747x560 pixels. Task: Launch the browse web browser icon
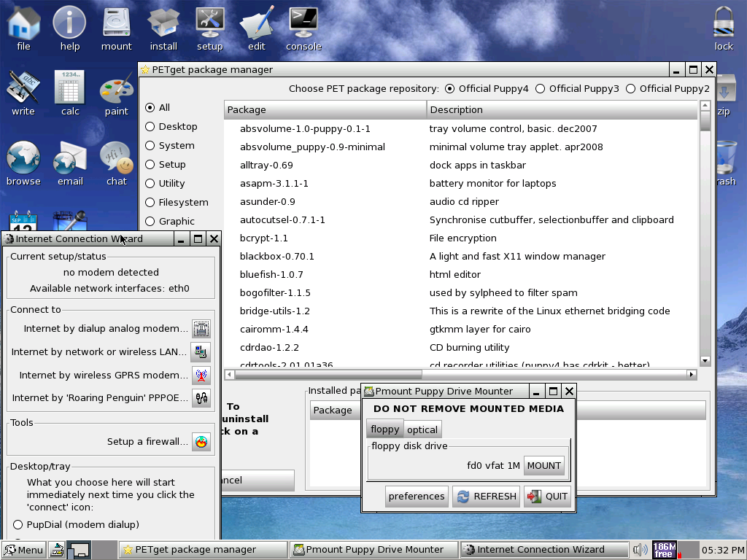pyautogui.click(x=23, y=163)
